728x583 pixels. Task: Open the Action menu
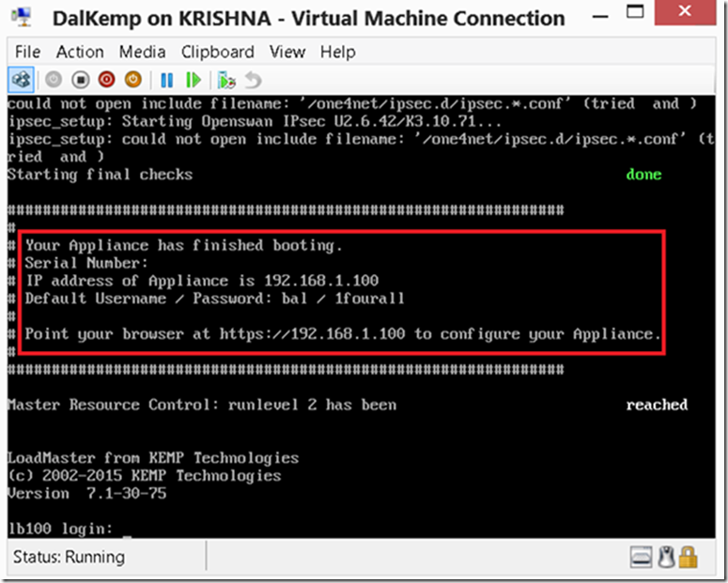coord(80,52)
